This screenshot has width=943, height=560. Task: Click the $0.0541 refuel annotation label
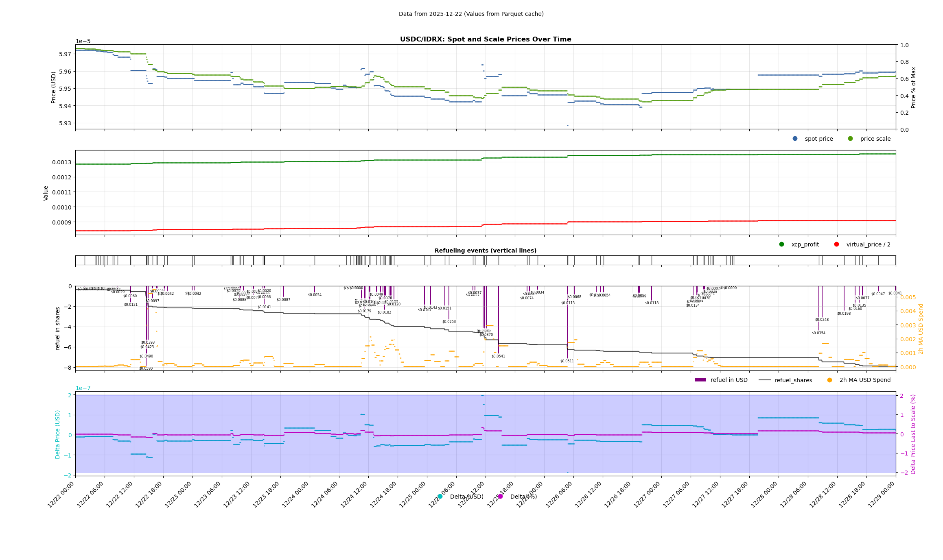[498, 356]
